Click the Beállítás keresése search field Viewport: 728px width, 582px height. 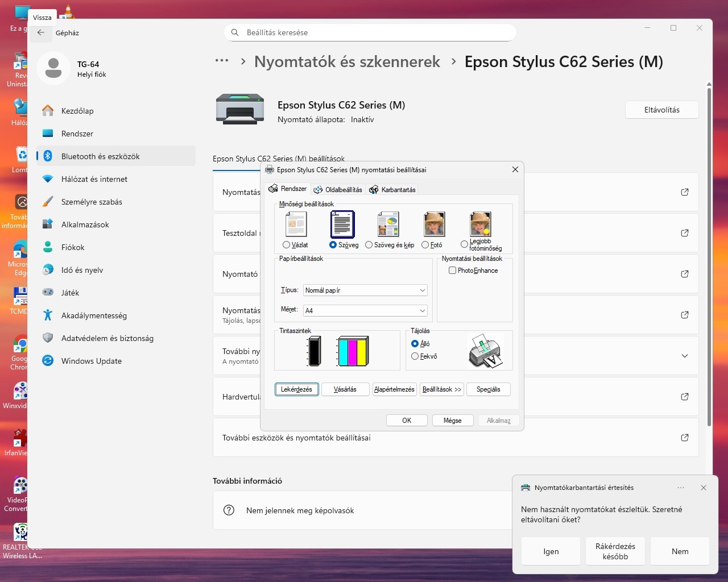click(x=370, y=32)
